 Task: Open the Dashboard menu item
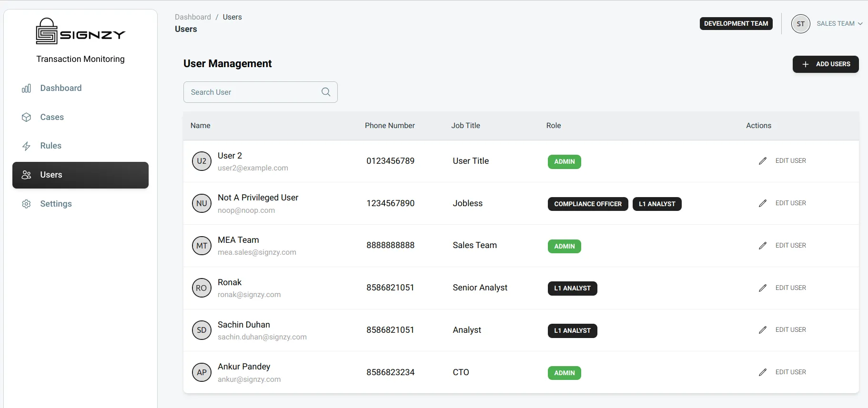pyautogui.click(x=81, y=88)
